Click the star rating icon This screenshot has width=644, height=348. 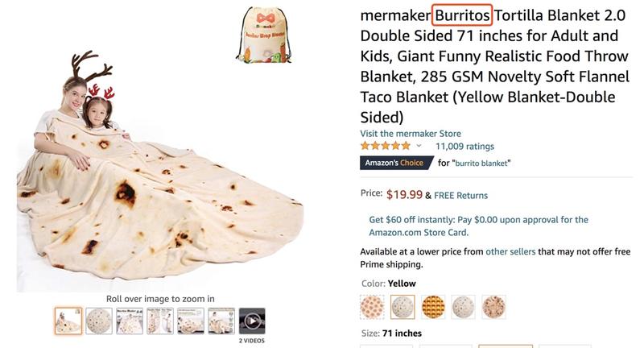tap(386, 147)
